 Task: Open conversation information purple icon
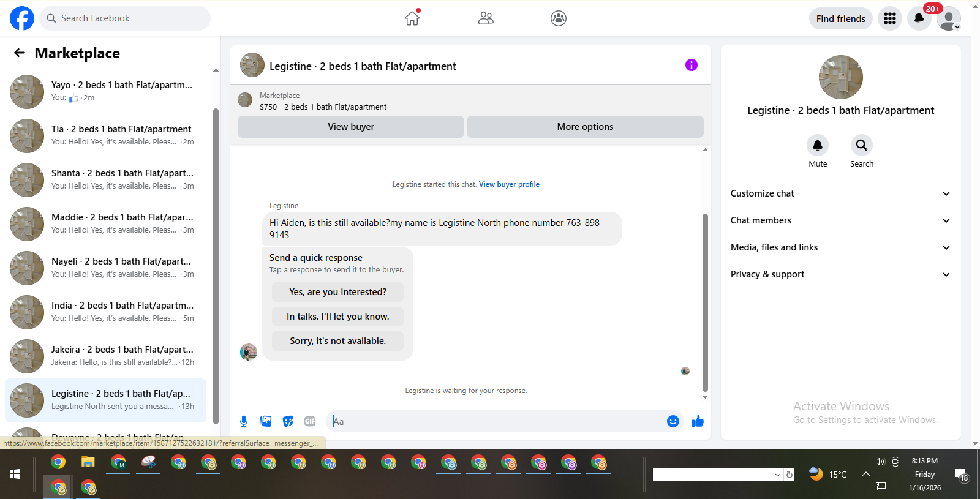coord(692,65)
